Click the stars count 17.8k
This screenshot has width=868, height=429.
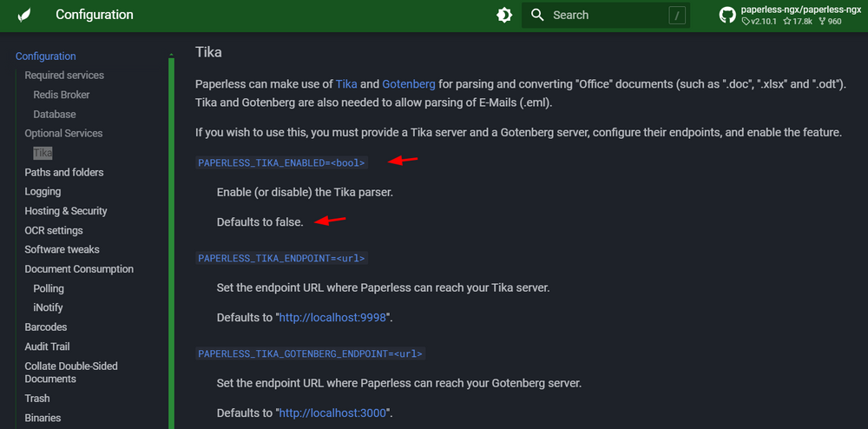[x=798, y=22]
